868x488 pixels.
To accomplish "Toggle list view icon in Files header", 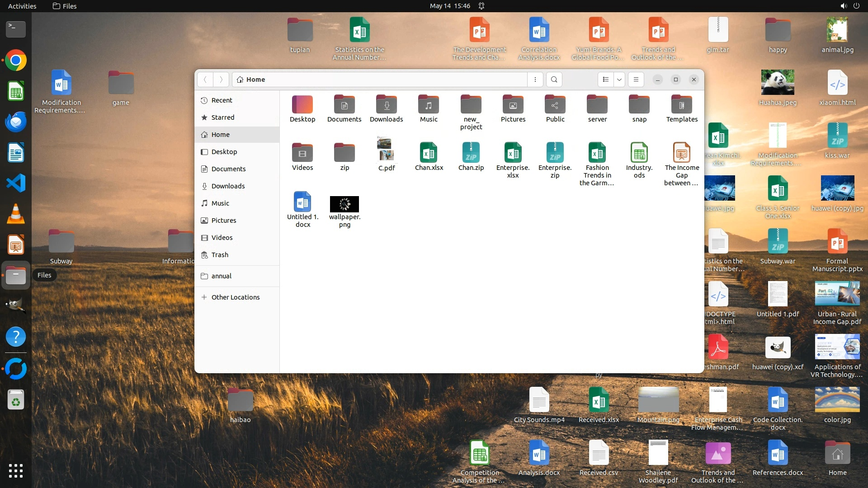I will click(606, 80).
